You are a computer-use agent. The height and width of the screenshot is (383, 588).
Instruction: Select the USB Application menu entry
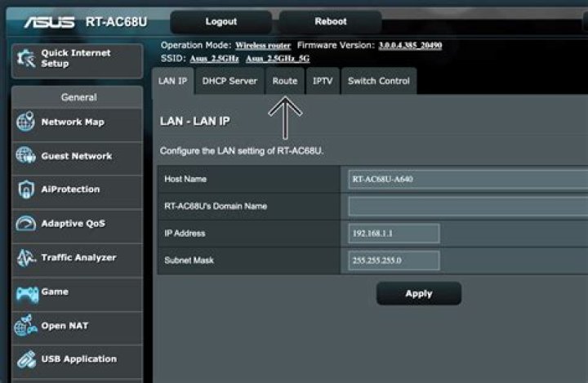[x=78, y=362]
